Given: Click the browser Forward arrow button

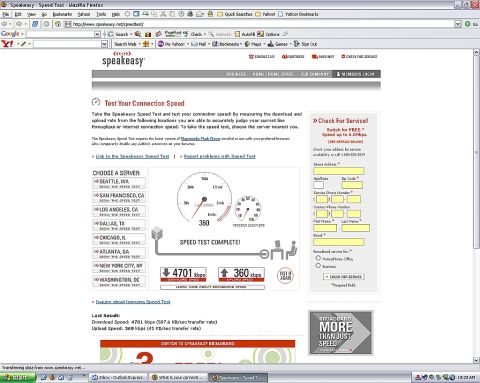Looking at the screenshot, I should click(x=19, y=24).
